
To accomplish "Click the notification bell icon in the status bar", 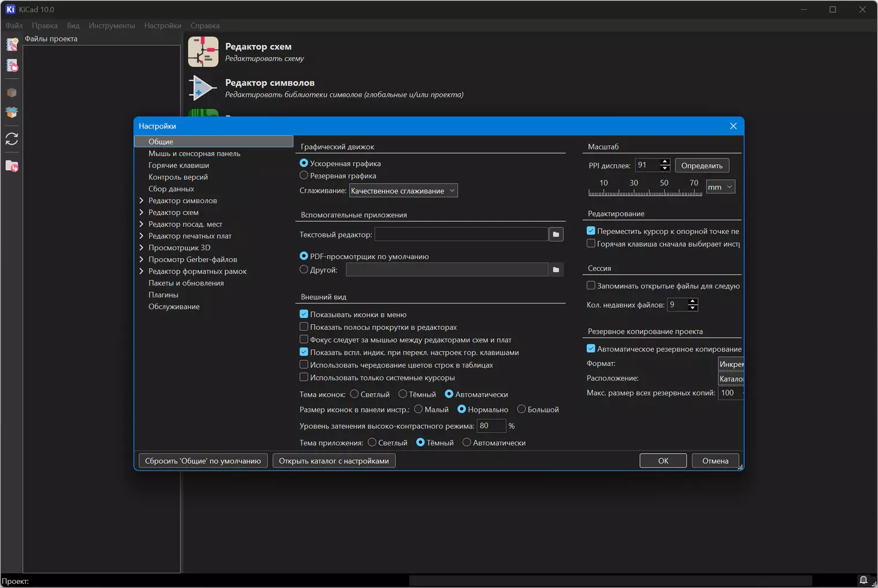I will tap(863, 580).
